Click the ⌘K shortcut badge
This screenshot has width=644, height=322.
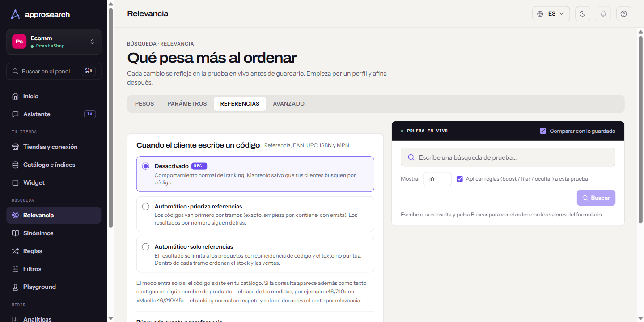(x=89, y=71)
